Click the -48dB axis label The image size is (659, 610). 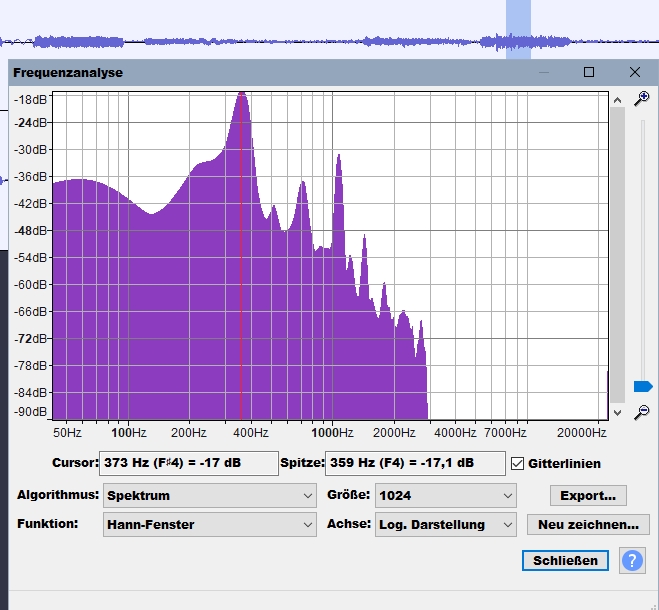click(x=30, y=230)
